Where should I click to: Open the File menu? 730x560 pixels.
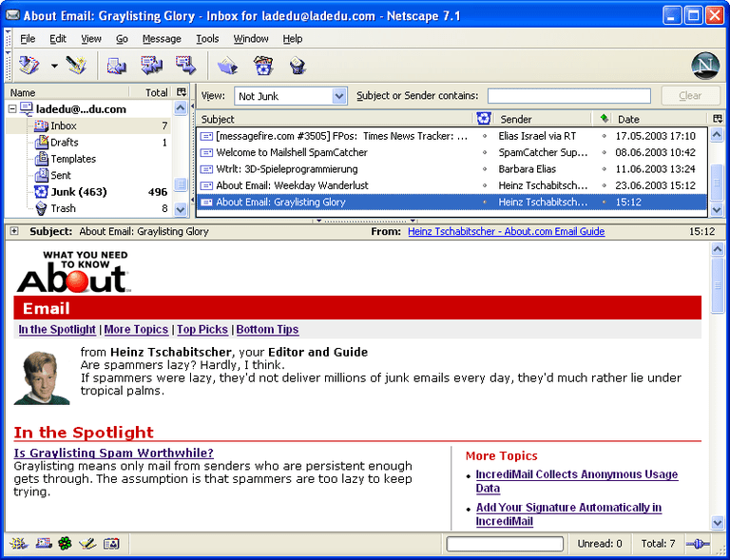click(28, 39)
